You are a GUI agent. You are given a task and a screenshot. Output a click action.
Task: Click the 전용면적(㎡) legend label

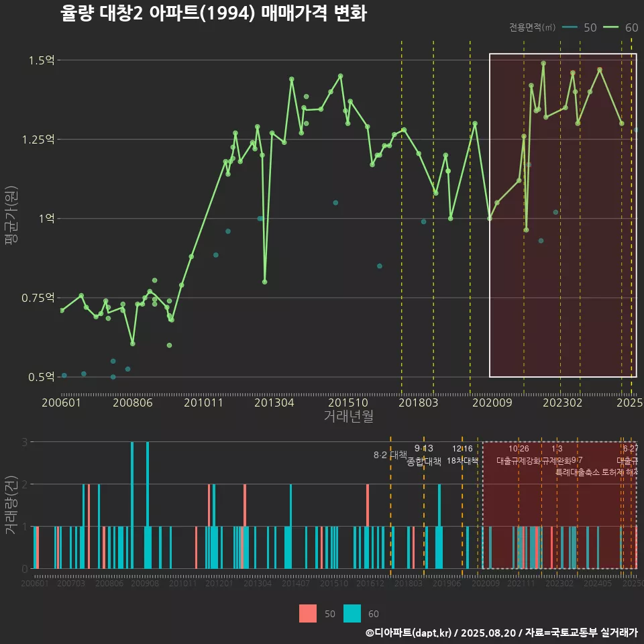pos(532,27)
